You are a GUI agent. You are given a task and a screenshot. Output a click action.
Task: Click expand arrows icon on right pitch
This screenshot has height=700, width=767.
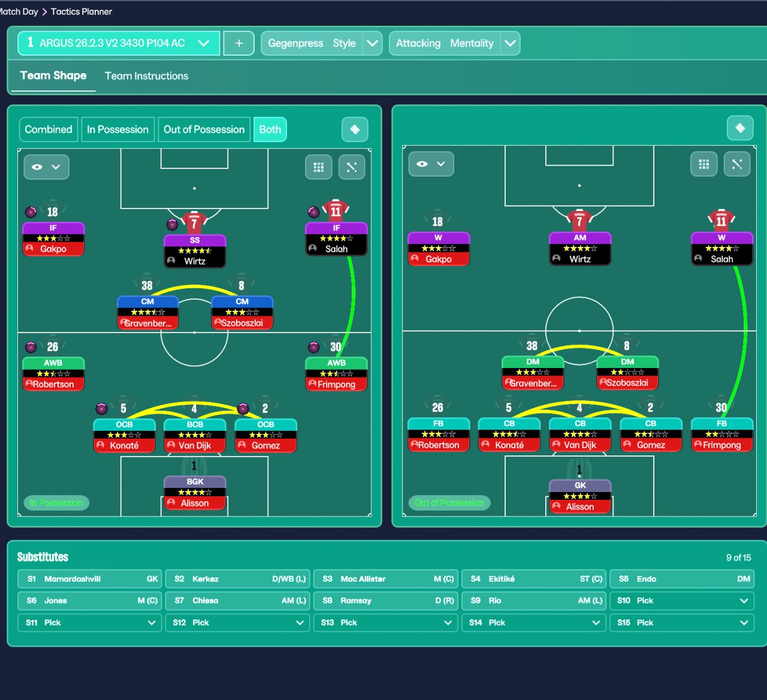737,164
